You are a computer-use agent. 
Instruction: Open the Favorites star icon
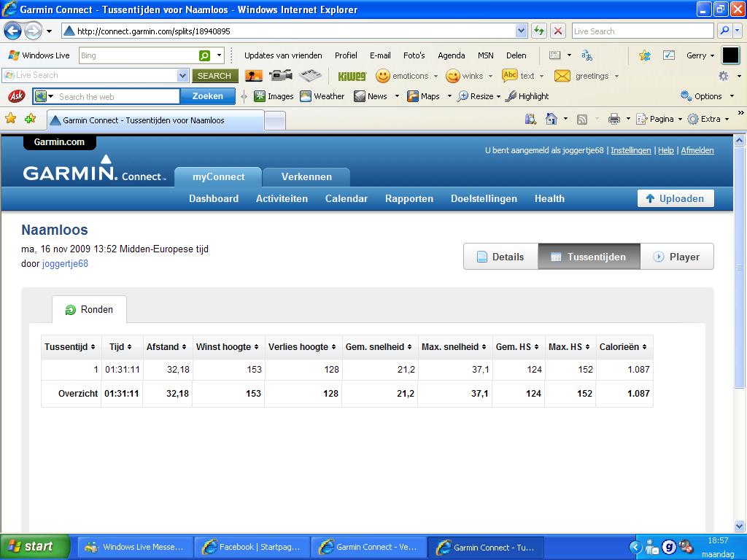point(10,118)
